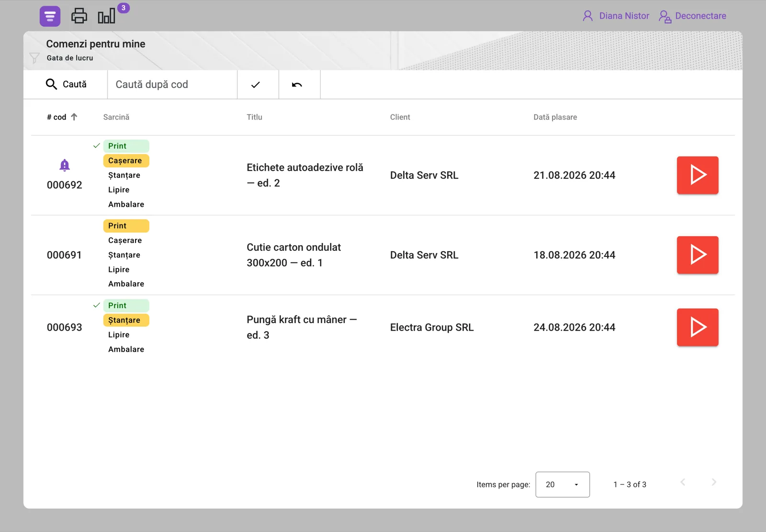This screenshot has width=766, height=532.
Task: Click the date 21.08.2026 20:44
Action: pyautogui.click(x=574, y=175)
